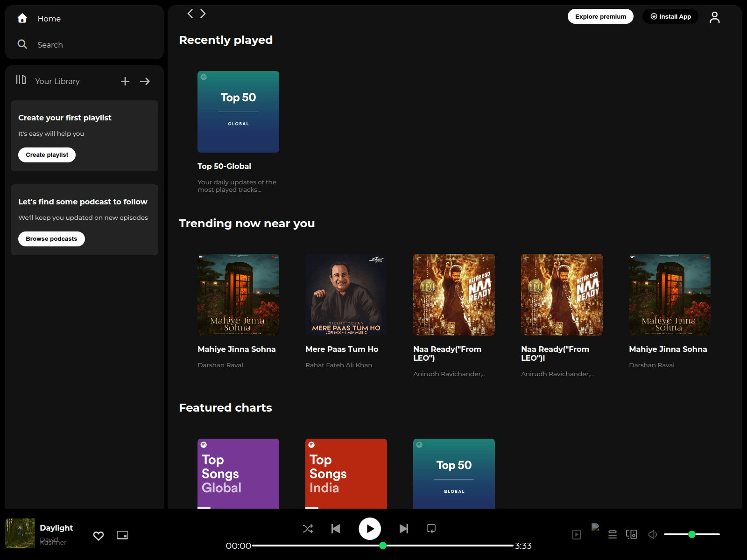Viewport: 747px width, 560px height.
Task: Click the Your Library stack icon
Action: pyautogui.click(x=21, y=80)
